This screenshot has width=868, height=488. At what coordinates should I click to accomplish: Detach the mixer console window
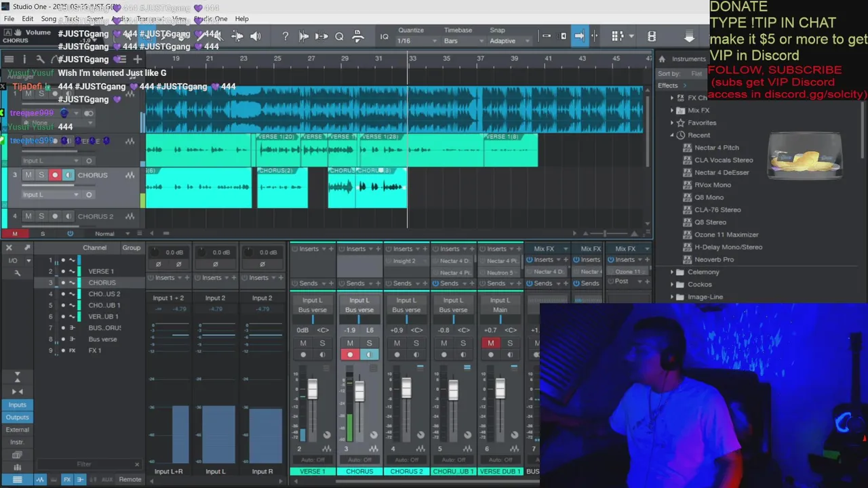(27, 247)
